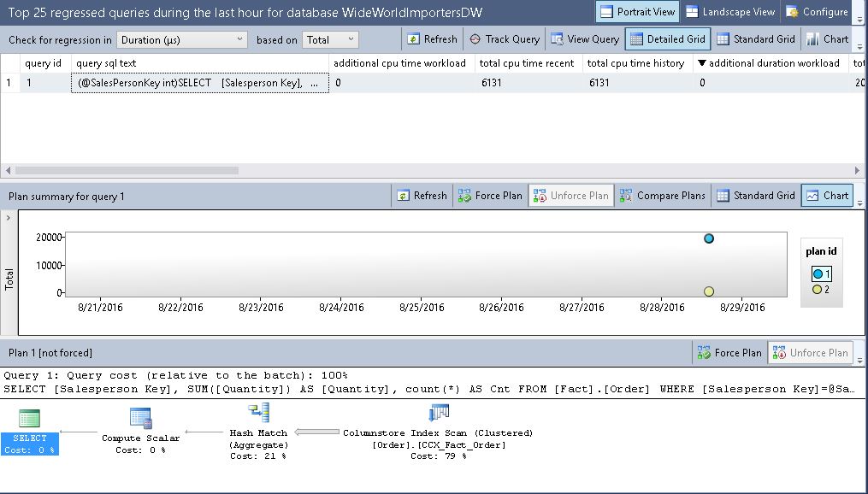The image size is (868, 494).
Task: Open the Configure settings
Action: tap(817, 12)
